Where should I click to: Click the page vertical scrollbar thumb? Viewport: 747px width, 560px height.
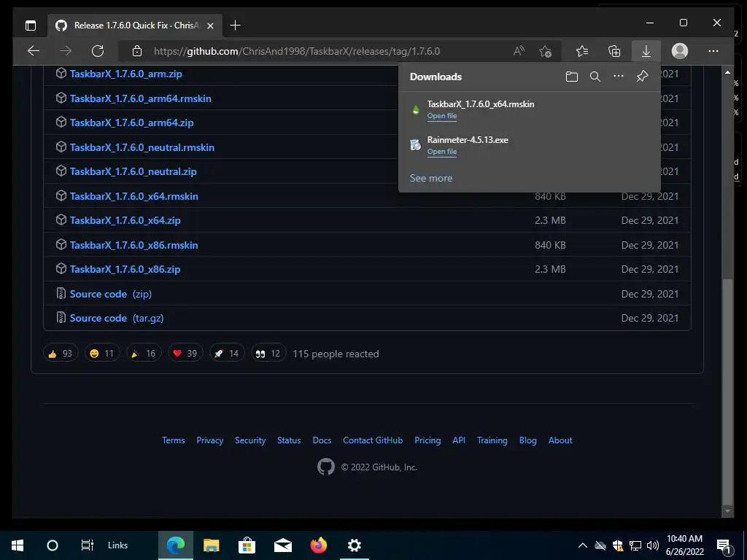727,392
